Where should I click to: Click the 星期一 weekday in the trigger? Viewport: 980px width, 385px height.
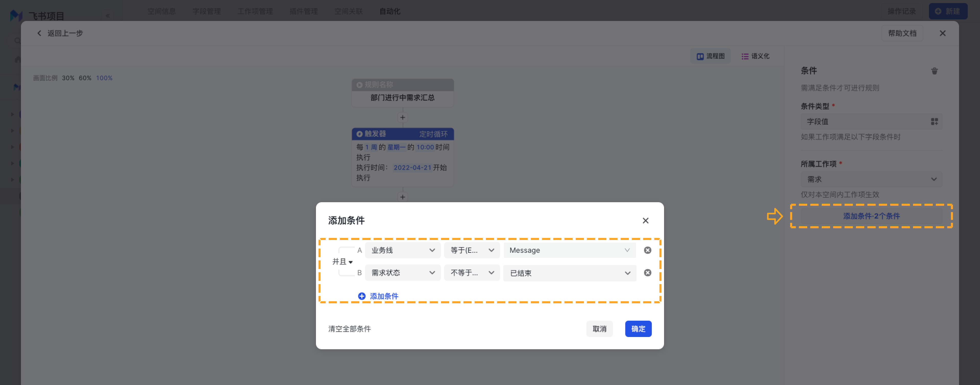(x=396, y=147)
